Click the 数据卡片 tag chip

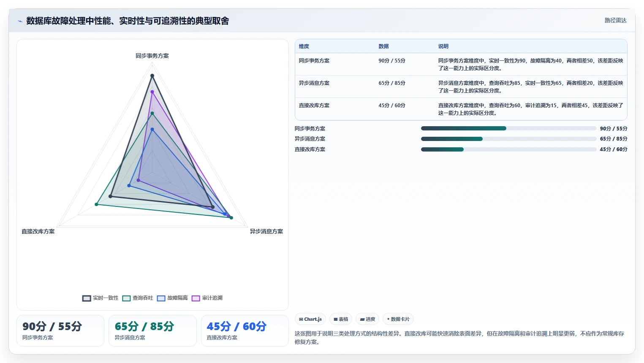click(398, 319)
